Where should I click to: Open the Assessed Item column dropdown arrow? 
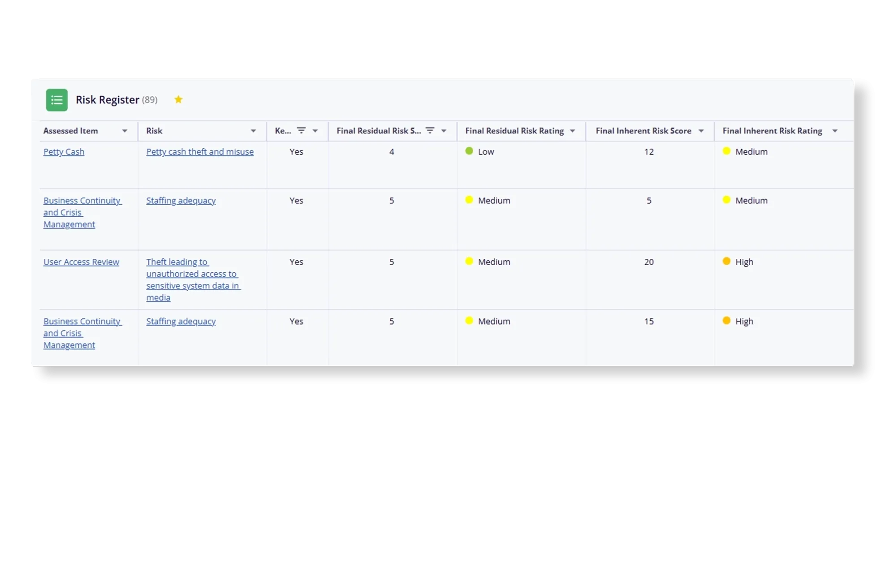click(125, 131)
